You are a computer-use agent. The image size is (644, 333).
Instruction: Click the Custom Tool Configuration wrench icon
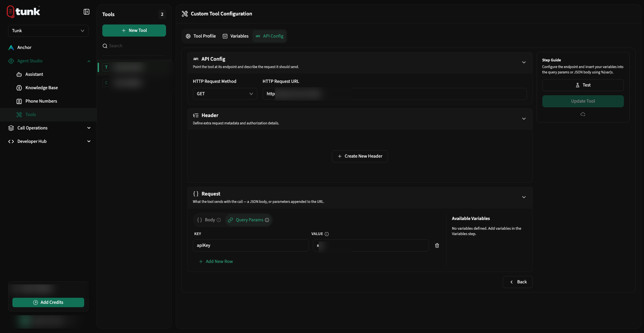tap(185, 14)
